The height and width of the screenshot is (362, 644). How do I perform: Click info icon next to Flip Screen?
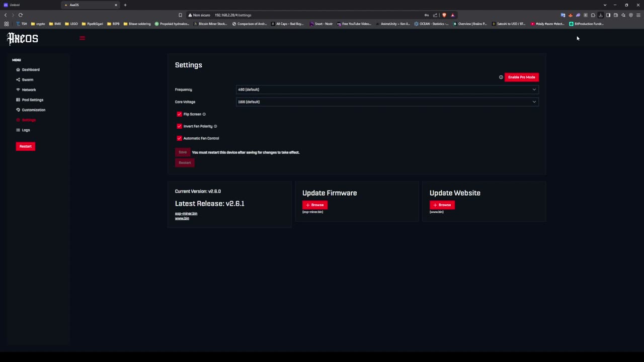pyautogui.click(x=204, y=114)
